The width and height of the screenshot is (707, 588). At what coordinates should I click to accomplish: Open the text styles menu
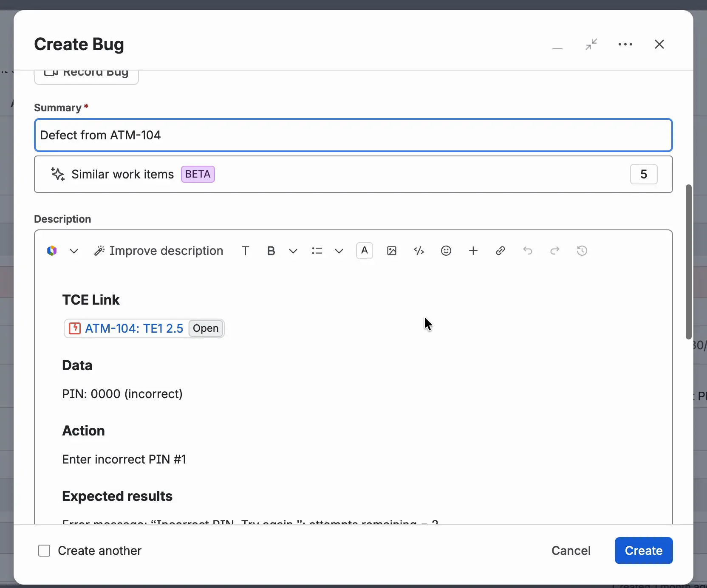(246, 251)
